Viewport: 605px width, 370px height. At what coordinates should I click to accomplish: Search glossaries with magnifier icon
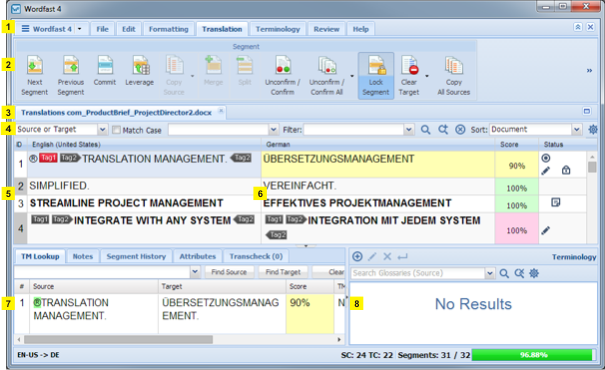pos(504,273)
